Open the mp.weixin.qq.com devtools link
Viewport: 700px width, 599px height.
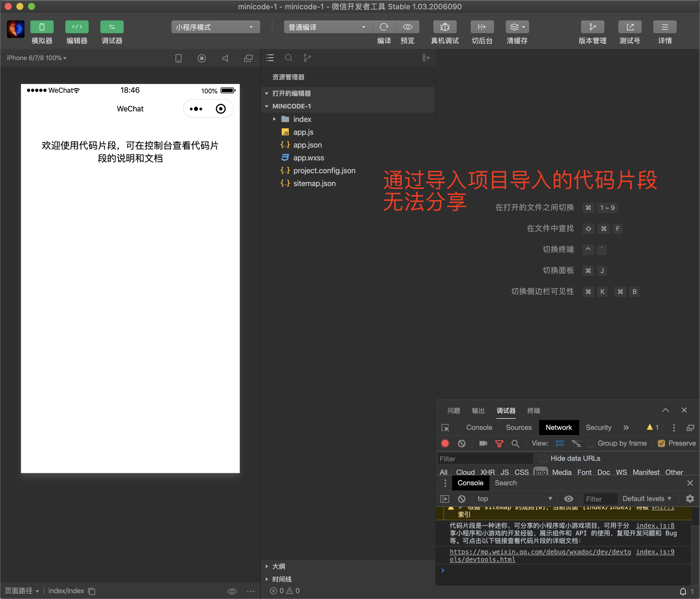540,552
